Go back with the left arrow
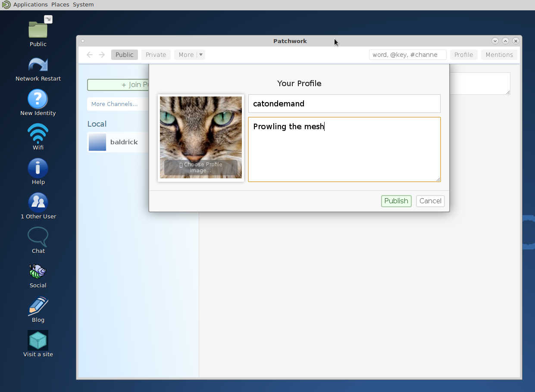The height and width of the screenshot is (392, 535). (x=90, y=55)
